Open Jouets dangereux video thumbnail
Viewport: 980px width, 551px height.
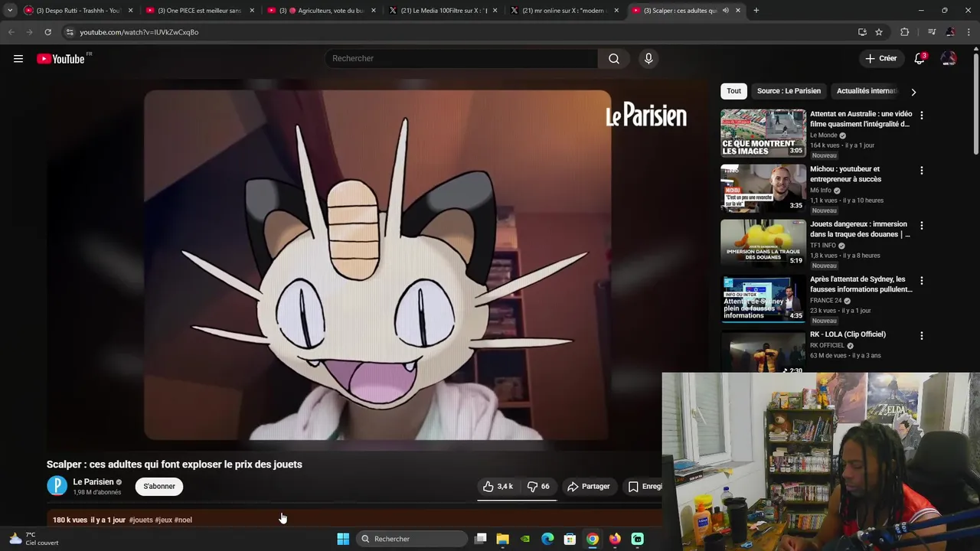[x=763, y=243]
